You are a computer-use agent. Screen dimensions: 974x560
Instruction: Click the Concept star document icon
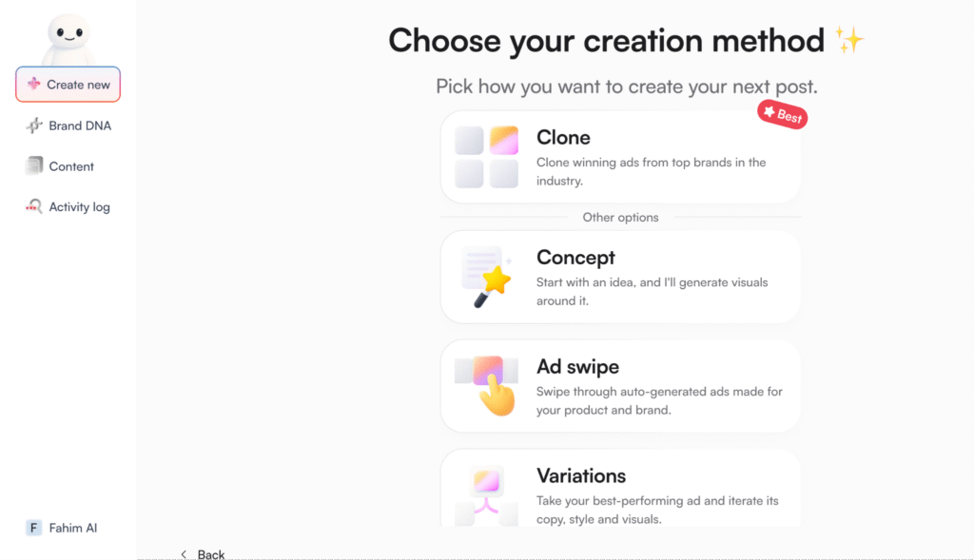click(486, 276)
